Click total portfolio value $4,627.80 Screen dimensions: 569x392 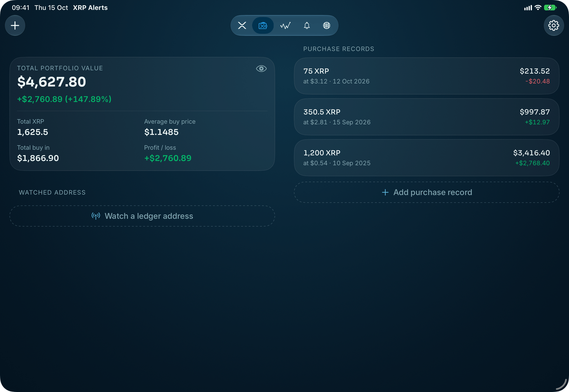52,82
